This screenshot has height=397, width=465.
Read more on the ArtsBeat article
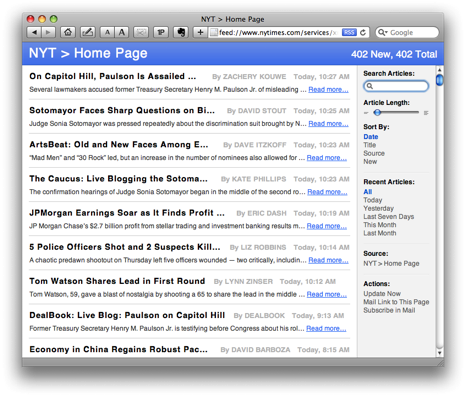tap(327, 158)
